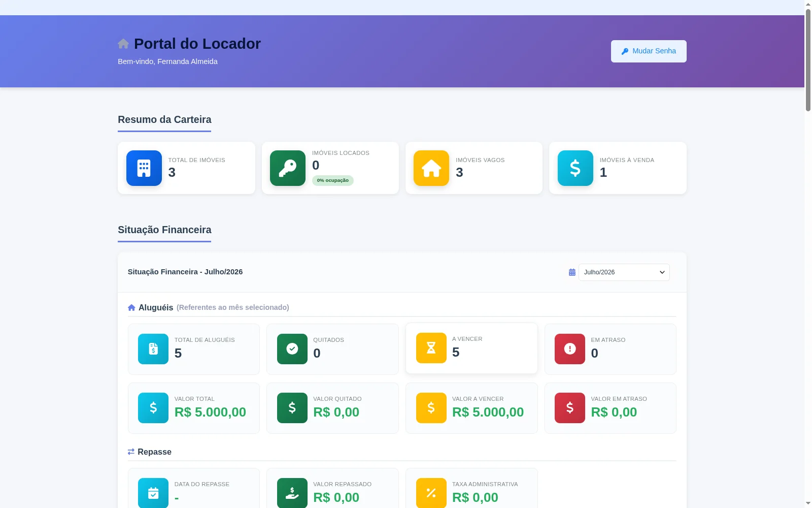
Task: Click the home icon beside Portal do Locador
Action: (123, 44)
